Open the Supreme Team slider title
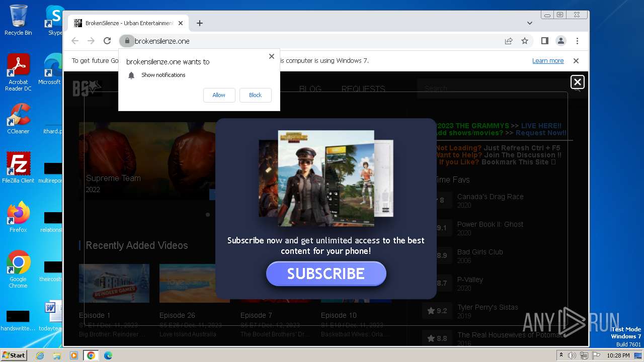The height and width of the screenshot is (362, 644). pos(113,178)
